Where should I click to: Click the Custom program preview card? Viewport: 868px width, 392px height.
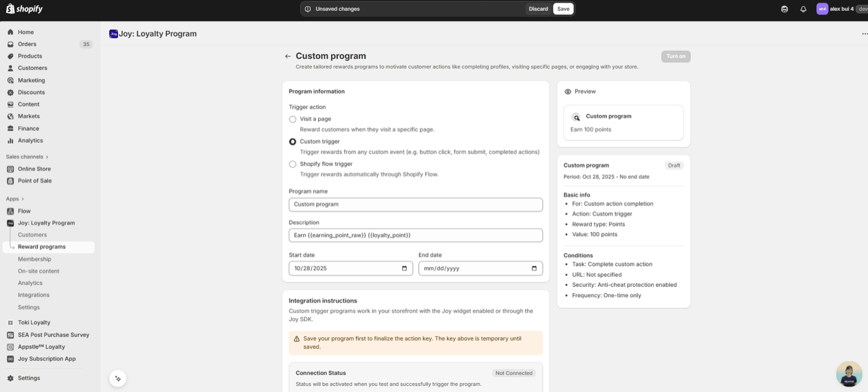pyautogui.click(x=624, y=123)
